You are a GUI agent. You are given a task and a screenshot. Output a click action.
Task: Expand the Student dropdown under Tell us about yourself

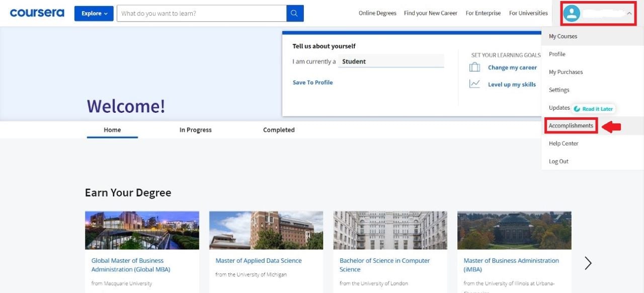(390, 61)
